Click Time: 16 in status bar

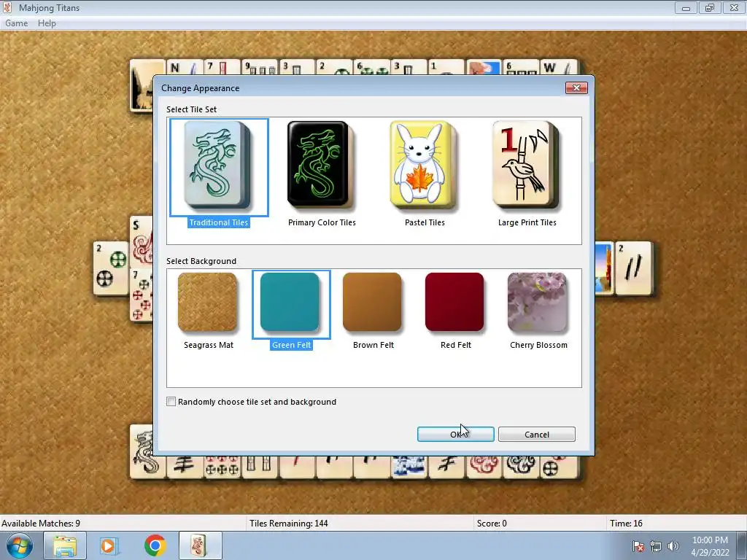pyautogui.click(x=626, y=524)
